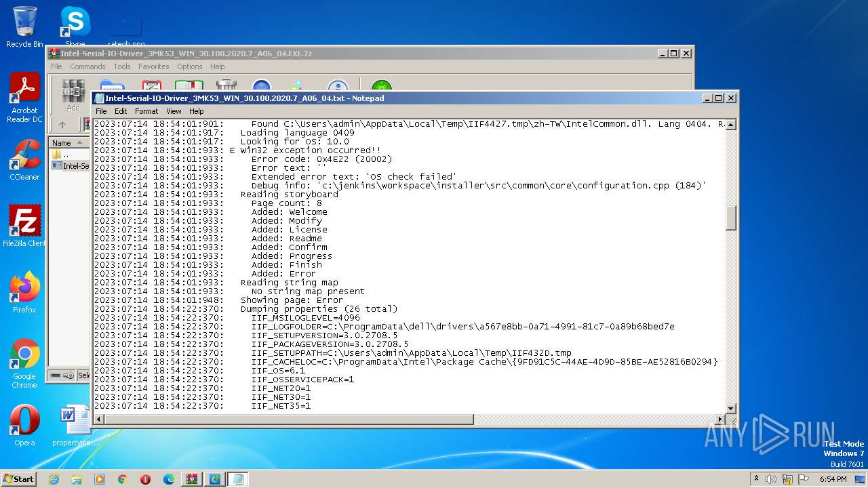Open Notepad Help menu
The height and width of the screenshot is (488, 868).
(x=197, y=111)
